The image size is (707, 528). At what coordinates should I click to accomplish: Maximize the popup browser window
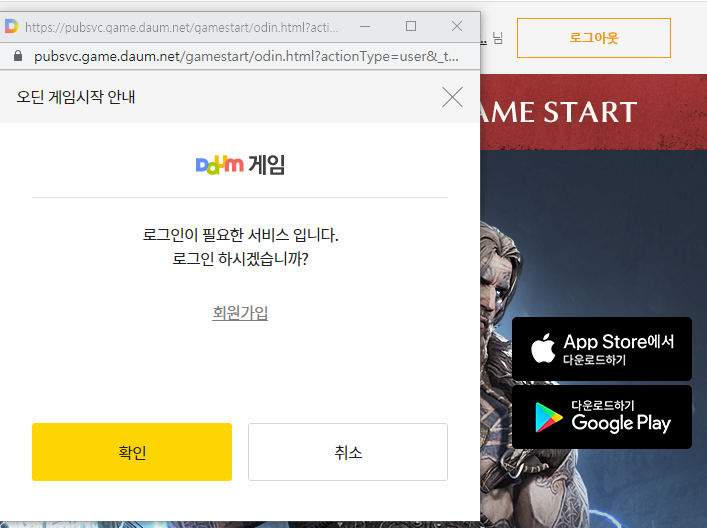pos(411,26)
